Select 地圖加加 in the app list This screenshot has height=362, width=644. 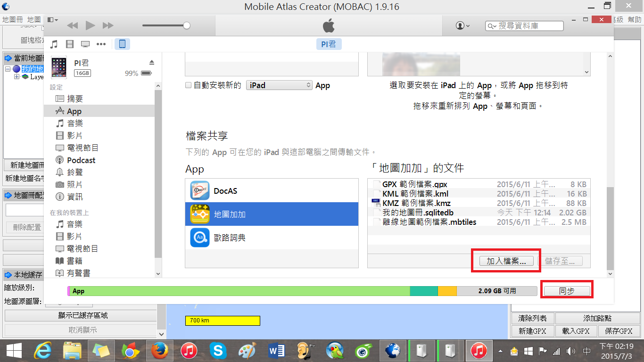[x=272, y=214]
